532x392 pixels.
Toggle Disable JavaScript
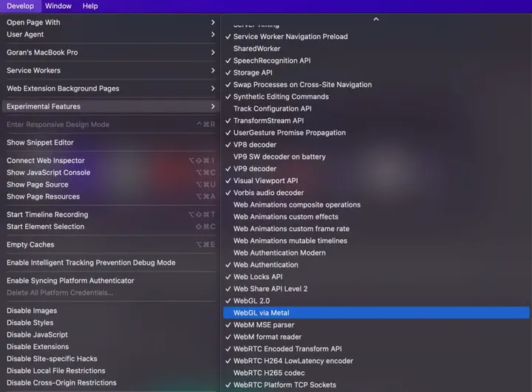point(111,334)
